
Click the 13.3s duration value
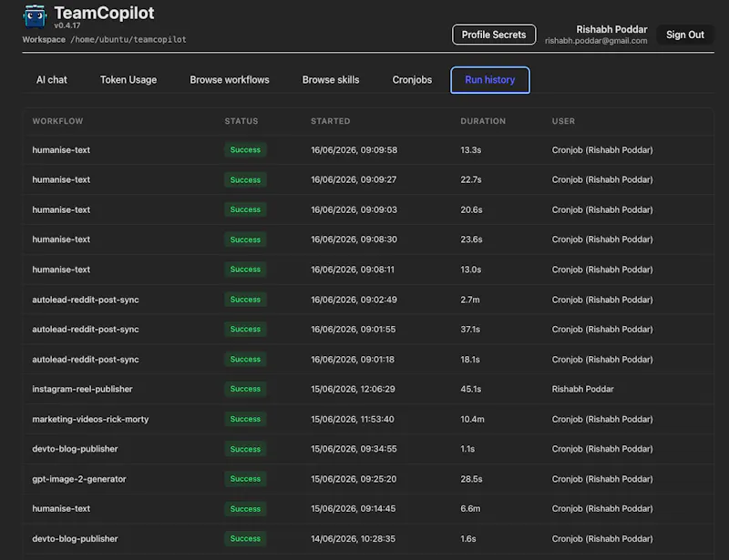pyautogui.click(x=470, y=150)
